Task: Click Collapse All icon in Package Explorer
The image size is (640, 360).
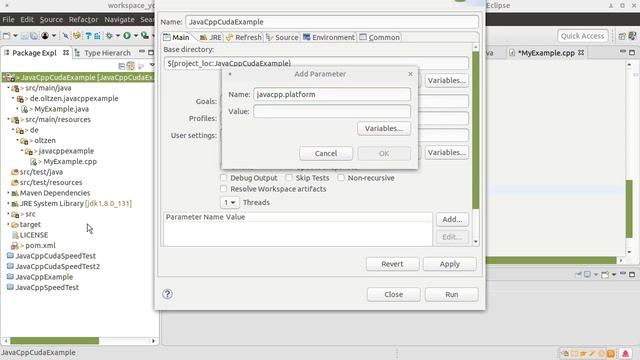Action: pyautogui.click(x=121, y=66)
